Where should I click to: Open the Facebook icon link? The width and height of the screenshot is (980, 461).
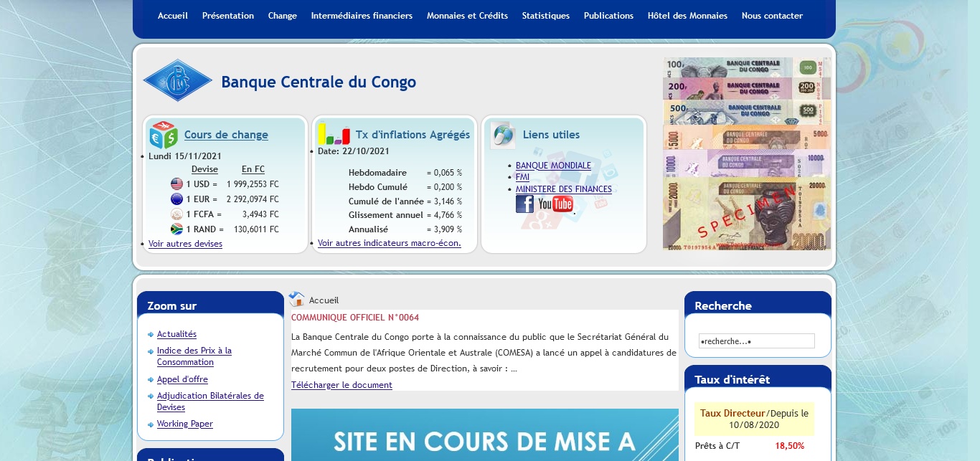click(x=524, y=204)
